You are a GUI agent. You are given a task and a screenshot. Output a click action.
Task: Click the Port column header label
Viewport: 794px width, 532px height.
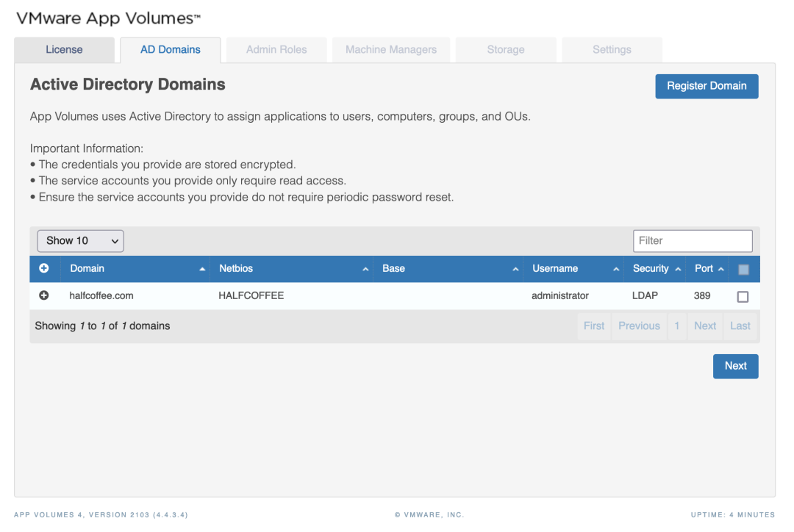(x=704, y=269)
